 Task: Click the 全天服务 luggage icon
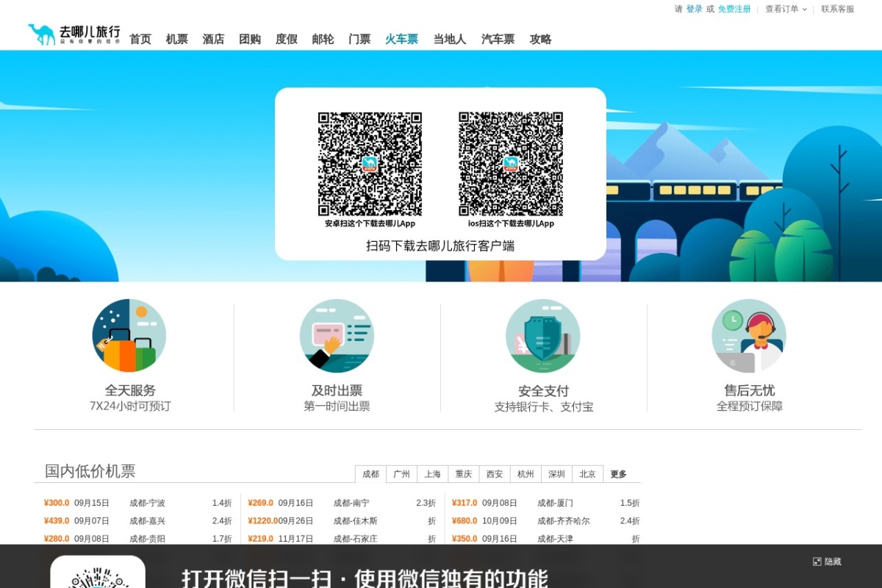129,336
